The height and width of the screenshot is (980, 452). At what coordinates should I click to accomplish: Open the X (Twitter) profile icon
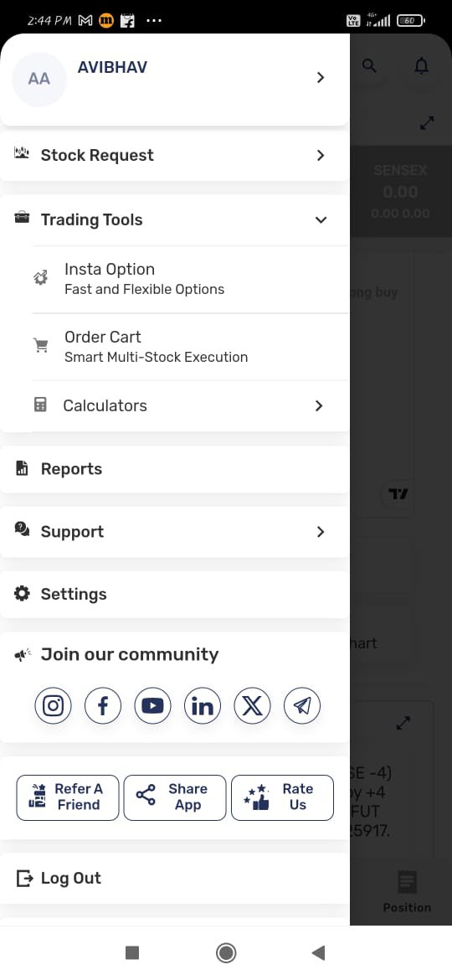pos(252,706)
